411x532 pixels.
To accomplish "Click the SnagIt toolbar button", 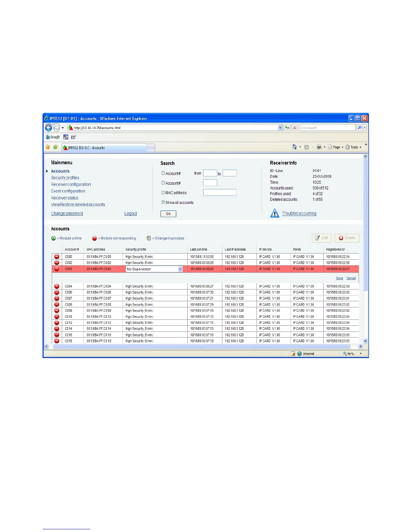I will 53,137.
